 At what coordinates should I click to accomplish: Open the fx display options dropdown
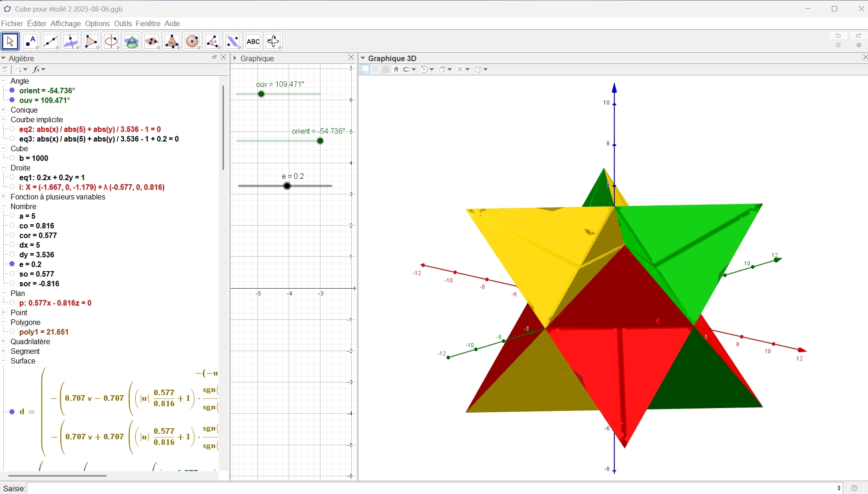39,69
